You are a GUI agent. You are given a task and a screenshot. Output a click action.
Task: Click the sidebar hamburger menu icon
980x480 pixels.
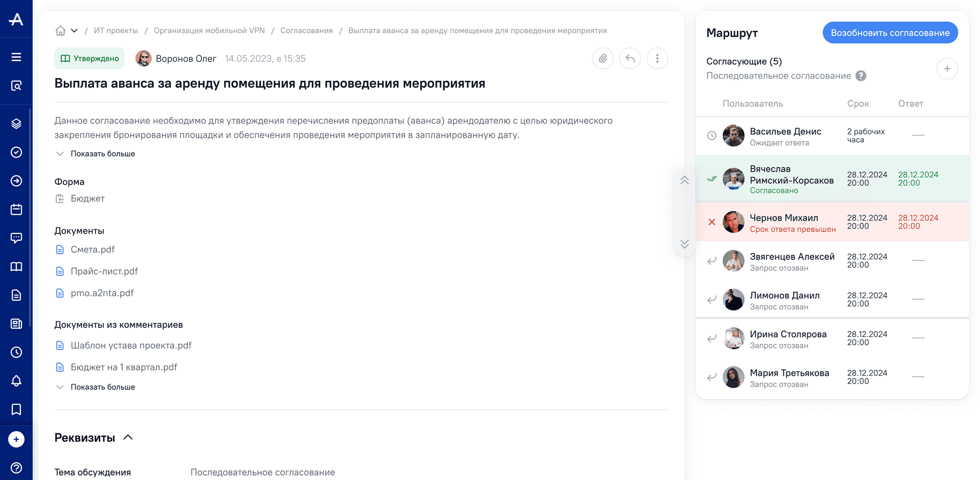(16, 57)
